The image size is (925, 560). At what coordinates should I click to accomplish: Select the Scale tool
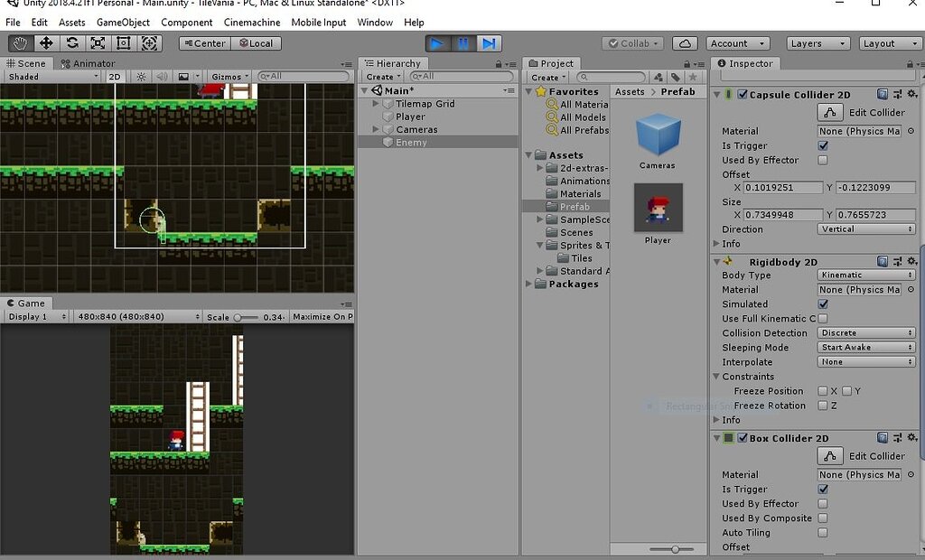click(97, 42)
